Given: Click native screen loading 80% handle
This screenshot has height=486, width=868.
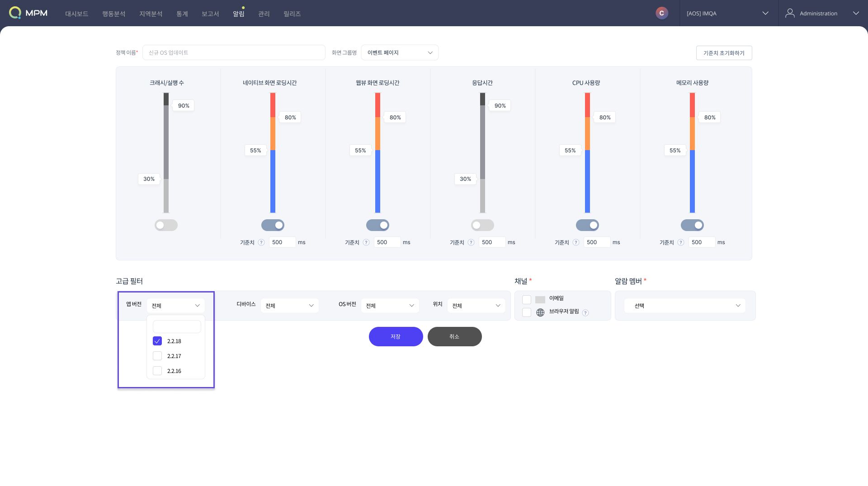Looking at the screenshot, I should pos(290,117).
